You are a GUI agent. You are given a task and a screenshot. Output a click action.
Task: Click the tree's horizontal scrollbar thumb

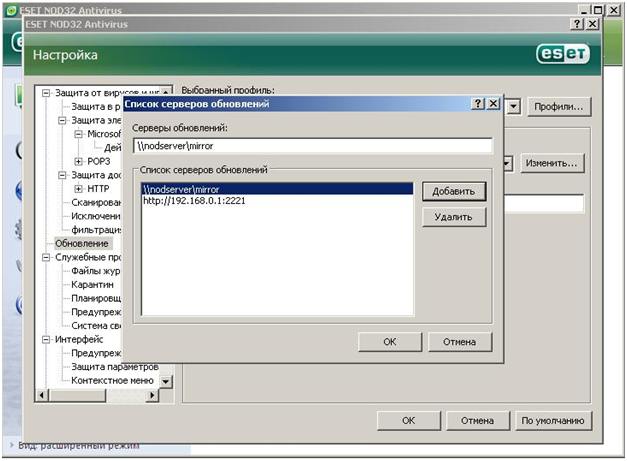(x=77, y=395)
